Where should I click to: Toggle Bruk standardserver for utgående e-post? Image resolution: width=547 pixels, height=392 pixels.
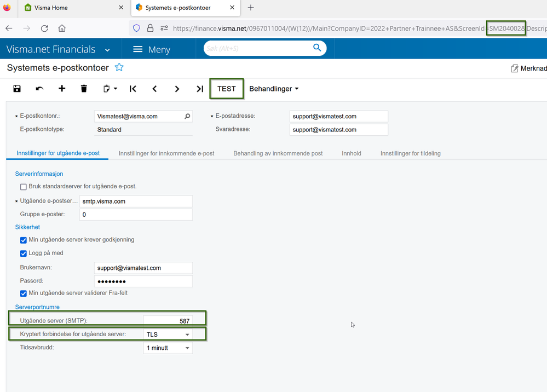[24, 187]
